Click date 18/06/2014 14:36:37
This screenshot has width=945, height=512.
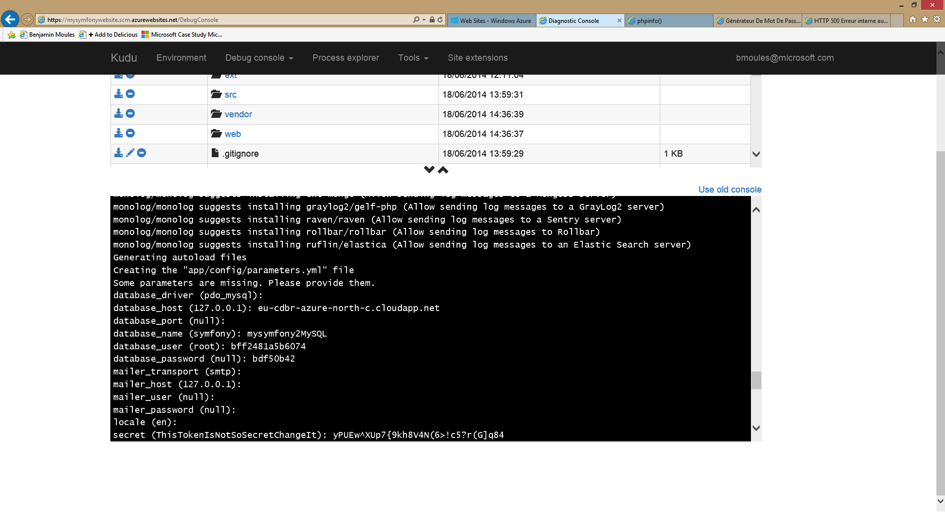[x=483, y=134]
